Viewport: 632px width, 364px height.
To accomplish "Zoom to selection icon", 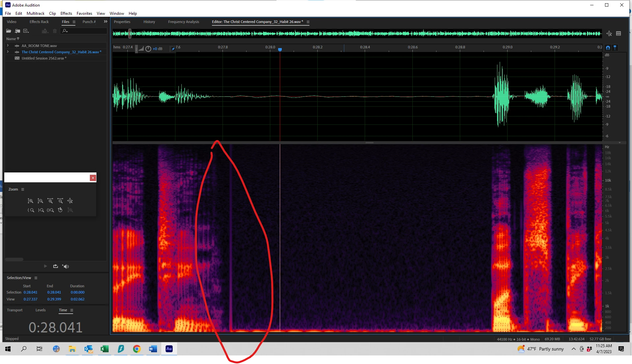I will pyautogui.click(x=50, y=210).
